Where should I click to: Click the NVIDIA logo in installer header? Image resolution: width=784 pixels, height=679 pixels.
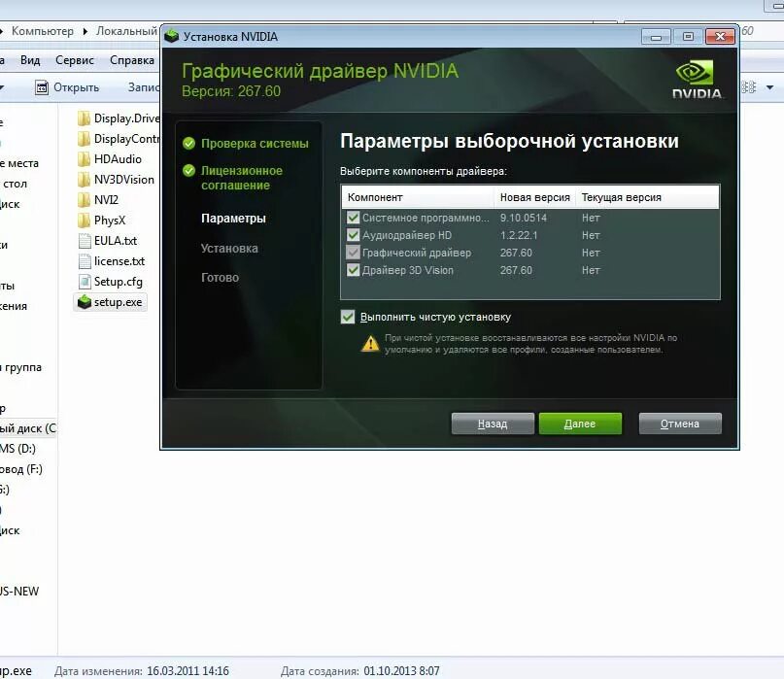[697, 80]
